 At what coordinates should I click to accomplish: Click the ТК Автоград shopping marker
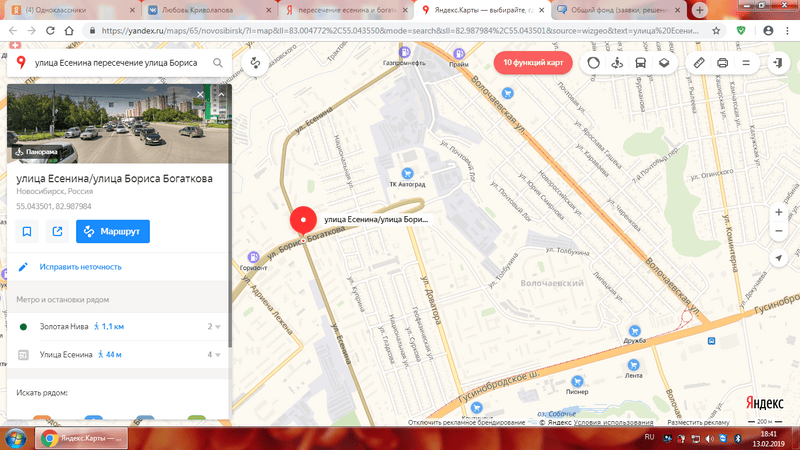click(x=407, y=173)
